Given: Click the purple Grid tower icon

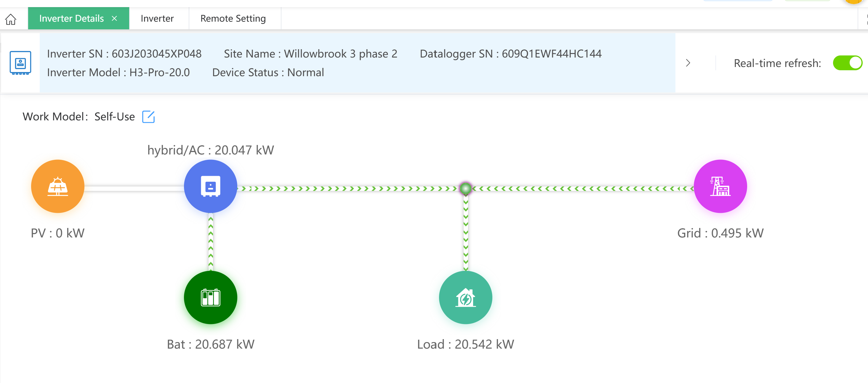Looking at the screenshot, I should [x=720, y=186].
